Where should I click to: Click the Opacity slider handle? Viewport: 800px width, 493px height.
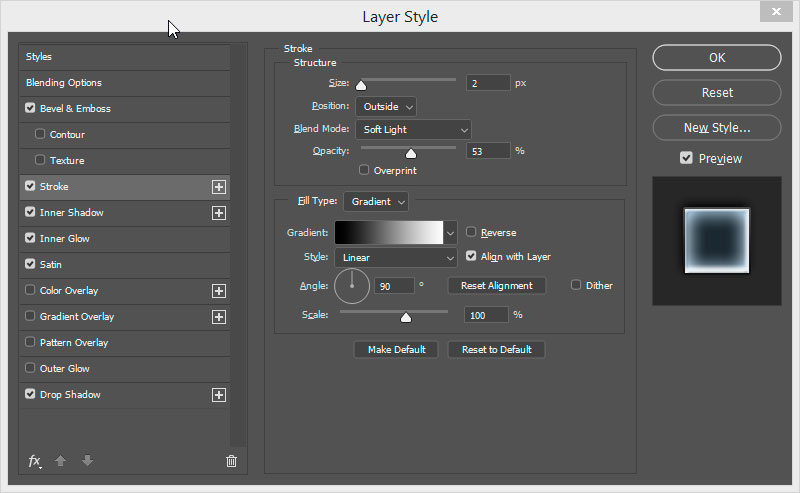click(x=411, y=153)
